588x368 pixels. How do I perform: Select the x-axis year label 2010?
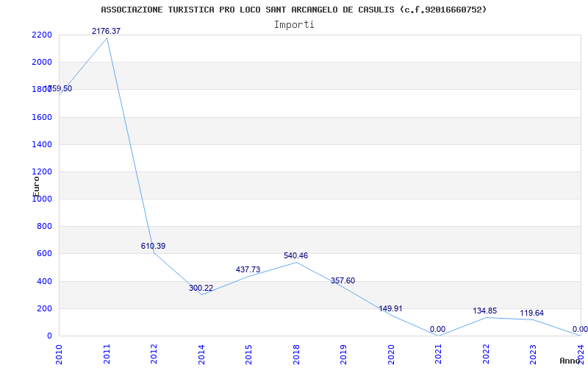pos(59,354)
